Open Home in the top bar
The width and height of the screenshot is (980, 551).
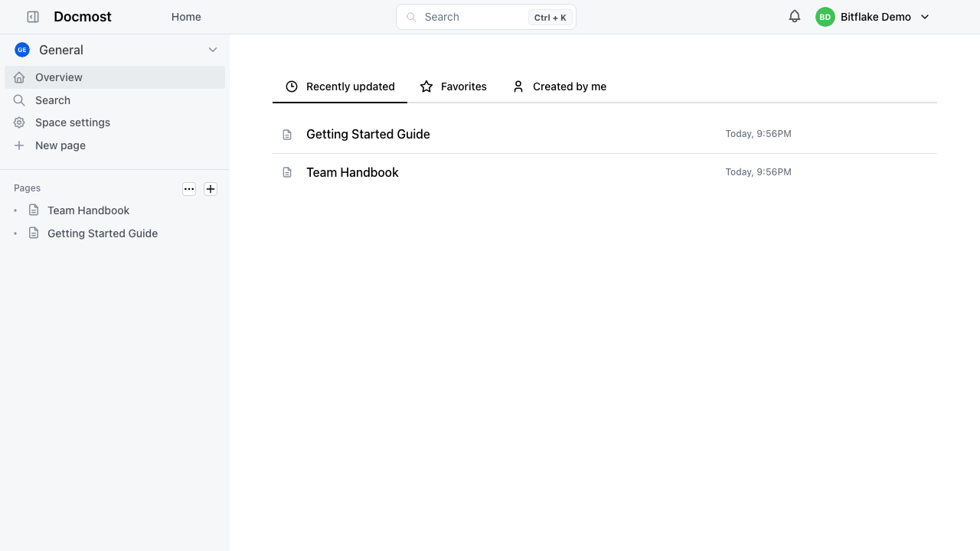click(x=186, y=17)
